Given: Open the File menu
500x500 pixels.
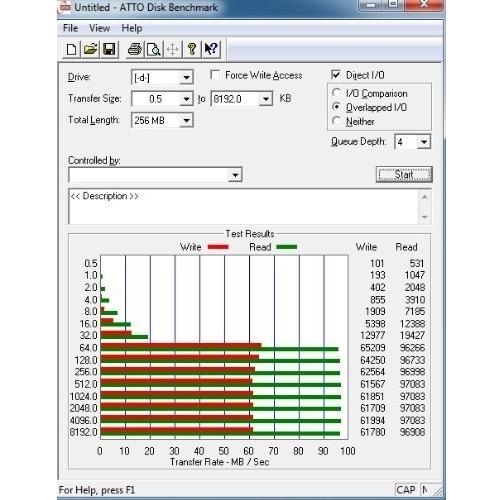Looking at the screenshot, I should (x=70, y=28).
